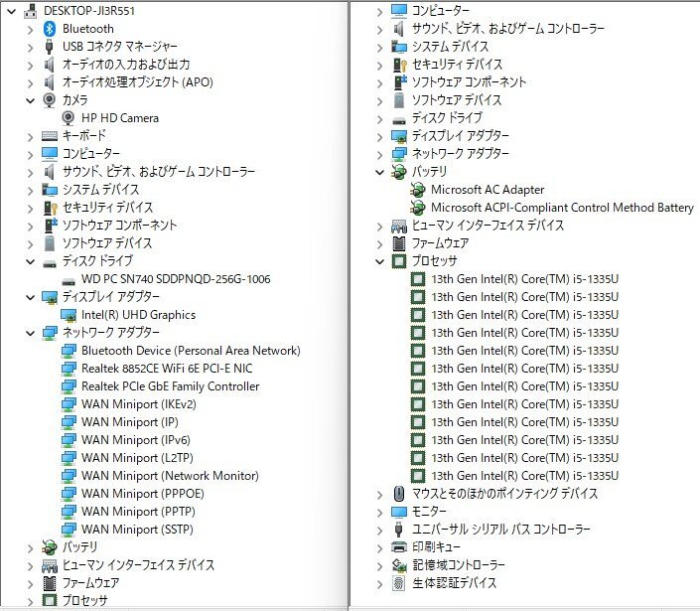Expand the キーボード category
This screenshot has width=700, height=611.
pyautogui.click(x=30, y=137)
